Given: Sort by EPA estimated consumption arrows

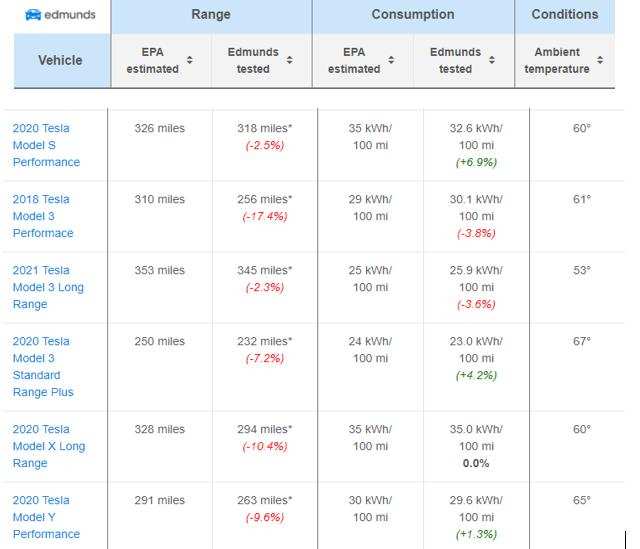Looking at the screenshot, I should pos(391,61).
